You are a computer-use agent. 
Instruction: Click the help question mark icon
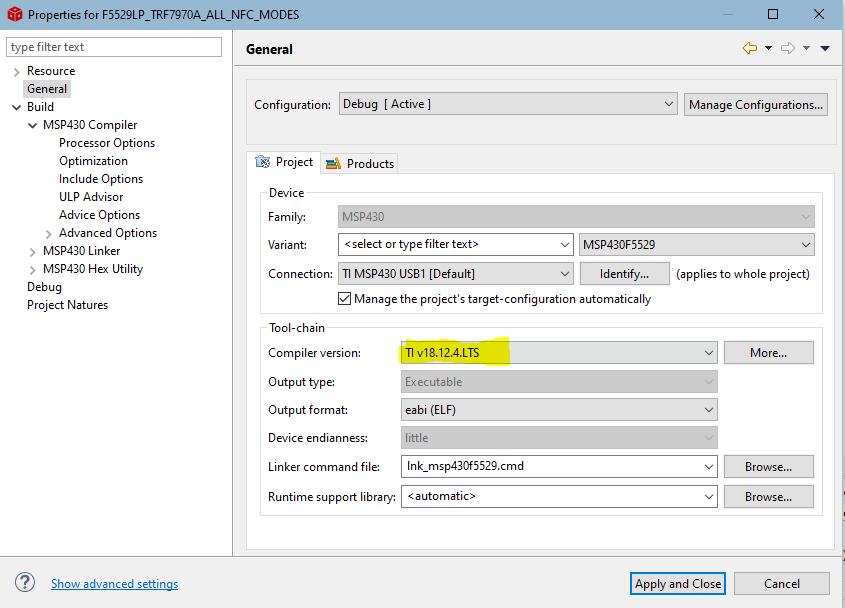(x=25, y=583)
